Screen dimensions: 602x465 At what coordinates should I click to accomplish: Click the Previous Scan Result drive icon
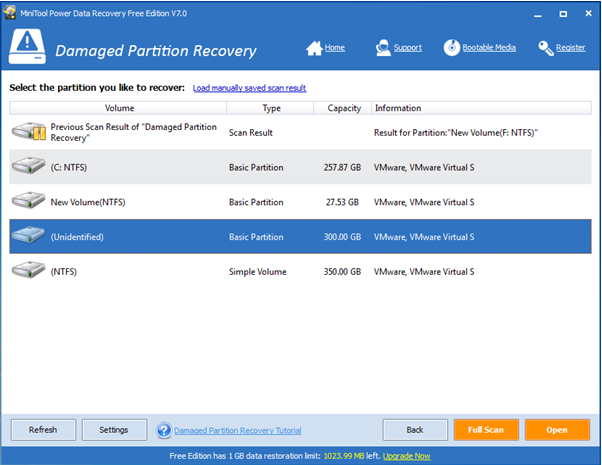point(29,131)
